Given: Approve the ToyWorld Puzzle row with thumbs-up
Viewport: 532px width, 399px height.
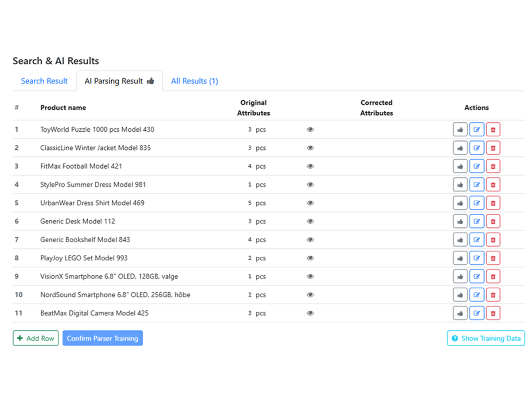Looking at the screenshot, I should (460, 130).
